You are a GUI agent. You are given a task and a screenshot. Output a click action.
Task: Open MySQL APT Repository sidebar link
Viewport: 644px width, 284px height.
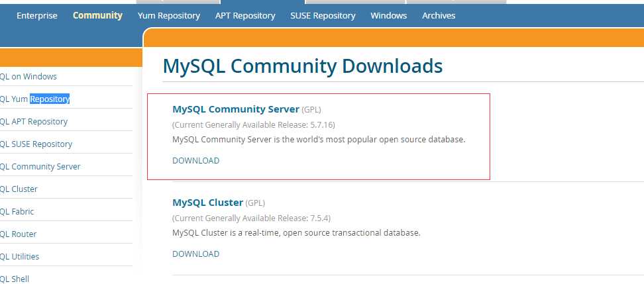[x=34, y=122]
